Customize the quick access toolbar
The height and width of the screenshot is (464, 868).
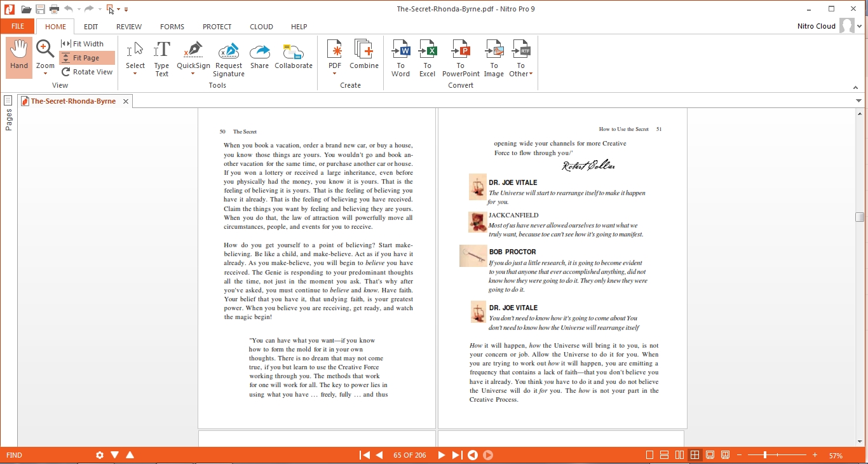(x=126, y=10)
